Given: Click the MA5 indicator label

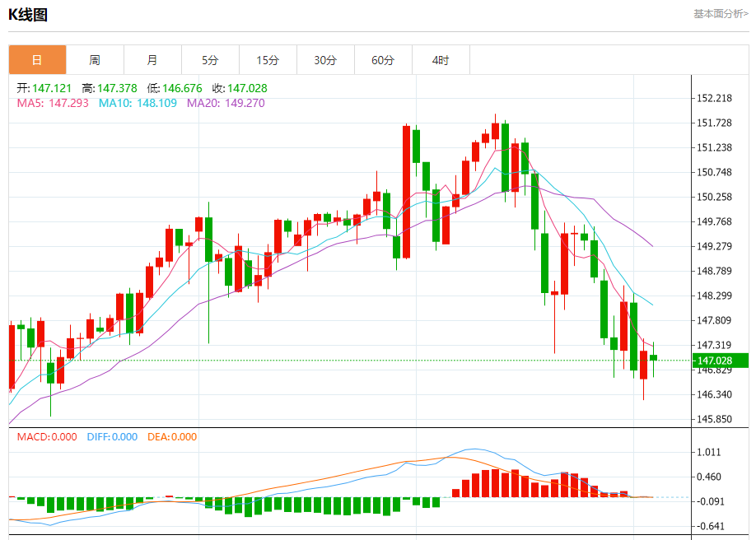Looking at the screenshot, I should pos(53,103).
